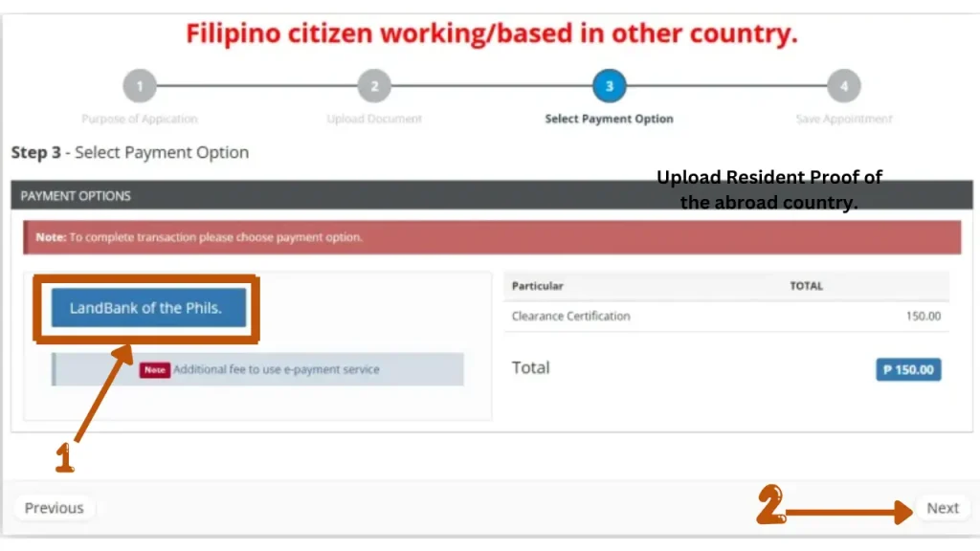Select step 4 Save Appointment circle
The width and height of the screenshot is (980, 551).
click(844, 85)
